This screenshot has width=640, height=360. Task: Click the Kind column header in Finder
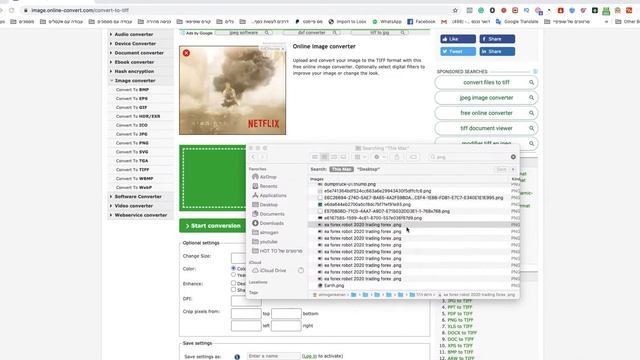click(x=515, y=179)
